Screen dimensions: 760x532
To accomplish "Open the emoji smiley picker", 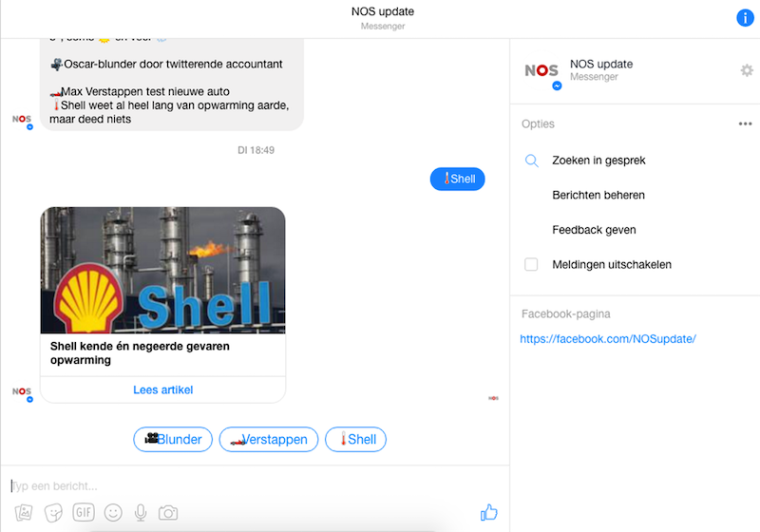I will coord(113,513).
